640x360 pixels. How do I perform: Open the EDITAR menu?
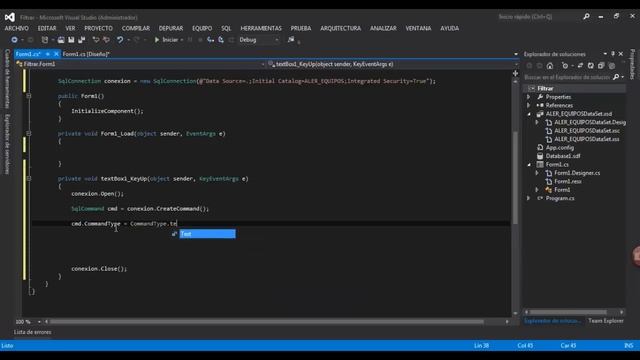pos(47,28)
